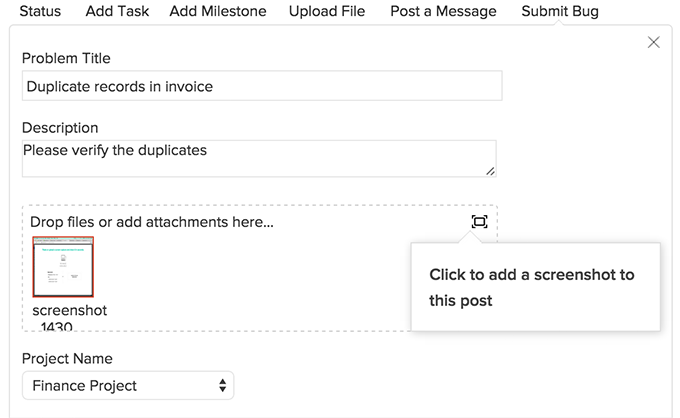
Task: Focus the Description text area
Action: [x=258, y=158]
